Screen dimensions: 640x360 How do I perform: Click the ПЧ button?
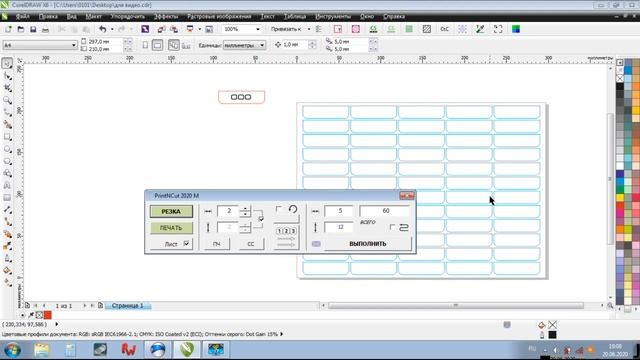[x=216, y=244]
